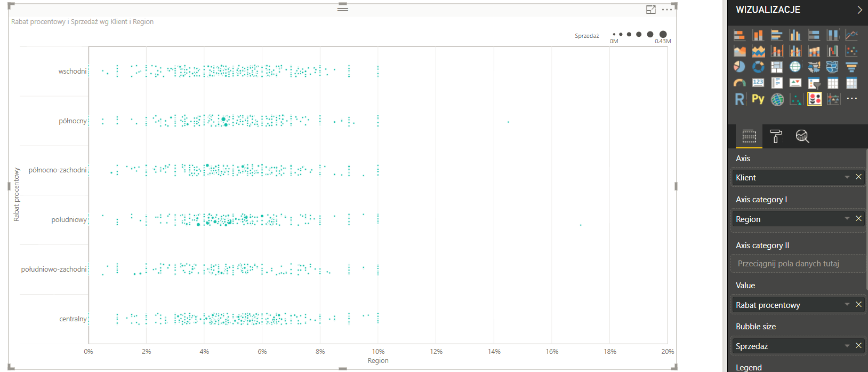Select the treemap visualization
868x372 pixels.
(777, 67)
